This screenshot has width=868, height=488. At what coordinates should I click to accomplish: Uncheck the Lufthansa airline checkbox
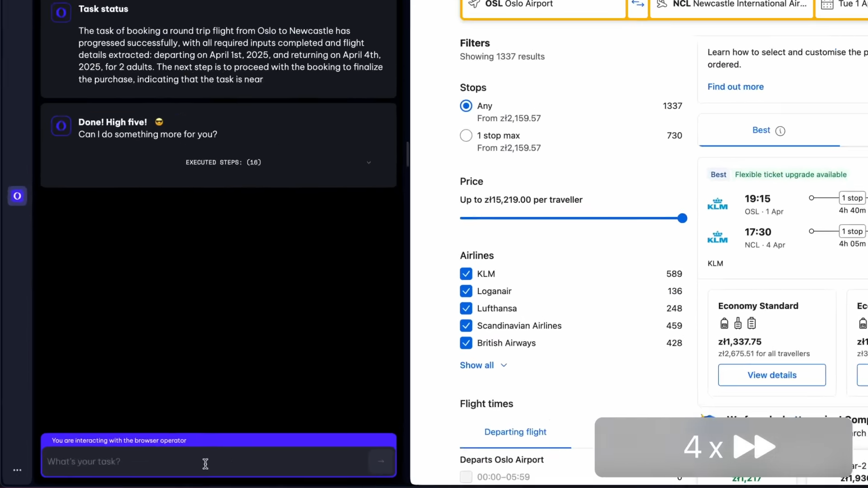[x=466, y=309]
